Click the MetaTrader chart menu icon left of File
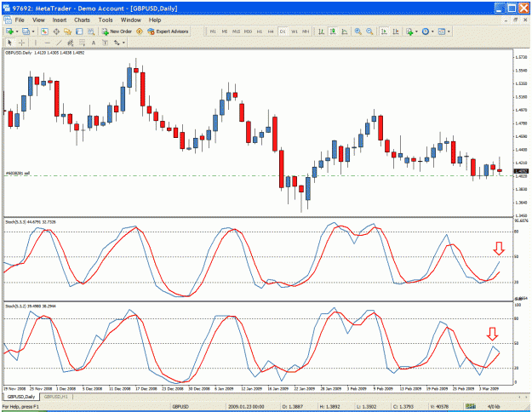532x412 pixels. pyautogui.click(x=8, y=20)
